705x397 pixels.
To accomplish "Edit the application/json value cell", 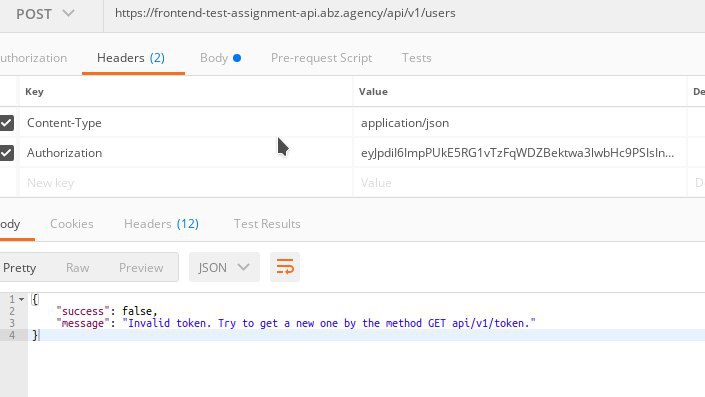I will point(520,123).
